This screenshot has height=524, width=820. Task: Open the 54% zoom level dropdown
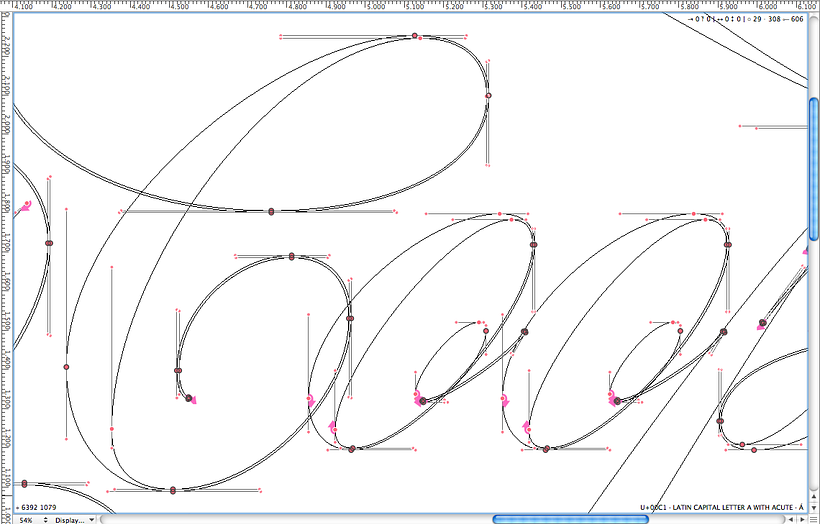[x=32, y=519]
